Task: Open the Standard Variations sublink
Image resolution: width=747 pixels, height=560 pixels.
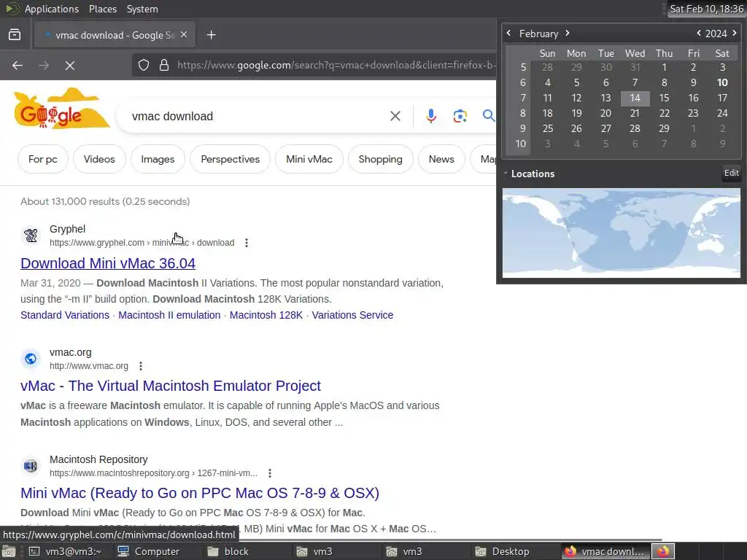Action: pyautogui.click(x=65, y=315)
